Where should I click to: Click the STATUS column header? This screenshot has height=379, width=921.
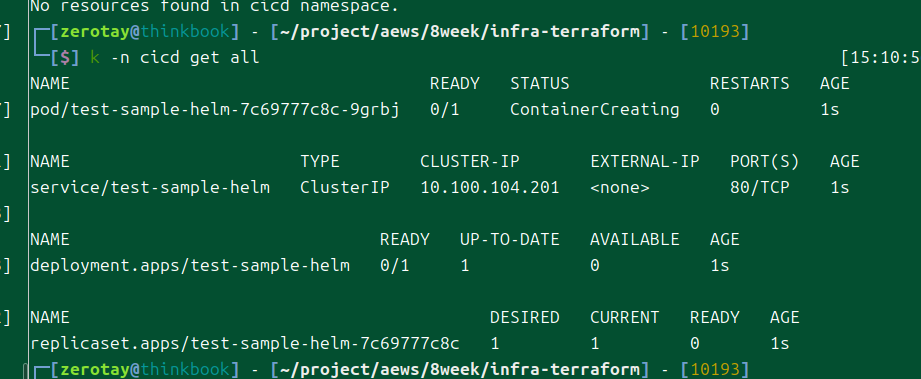coord(540,84)
